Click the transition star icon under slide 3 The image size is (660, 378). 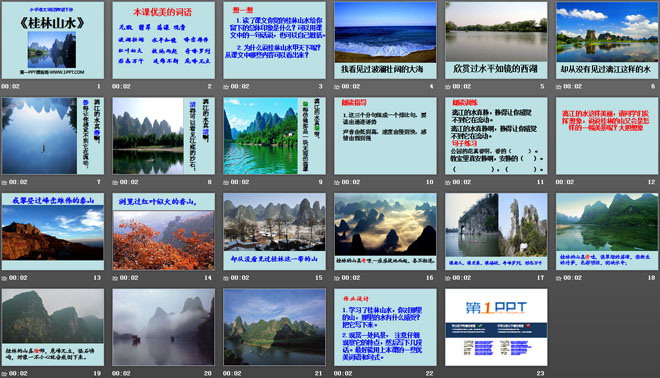[226, 87]
